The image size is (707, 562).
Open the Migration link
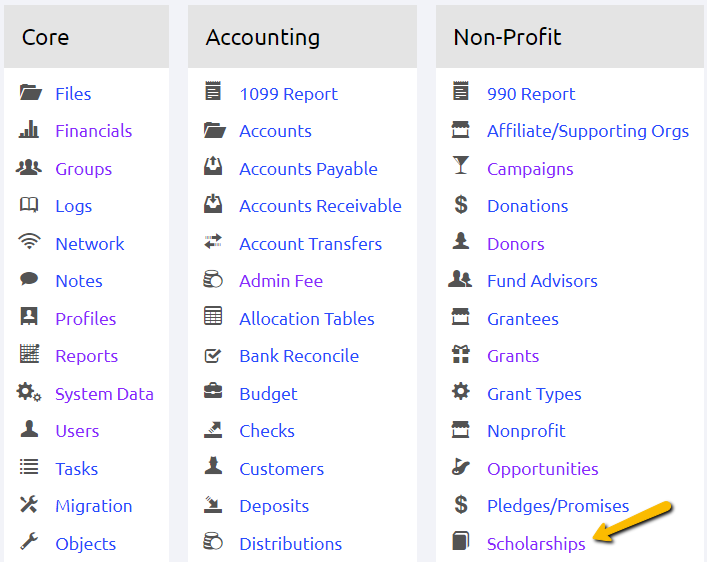tap(93, 506)
